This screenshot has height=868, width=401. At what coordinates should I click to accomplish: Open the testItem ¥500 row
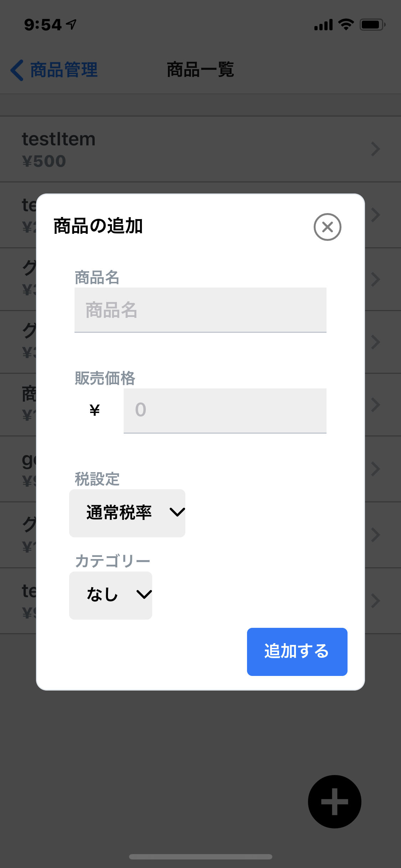click(178, 149)
